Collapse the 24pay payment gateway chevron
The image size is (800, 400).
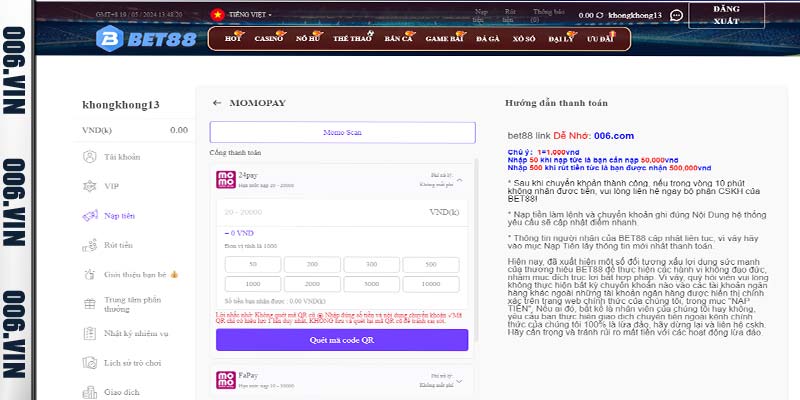coord(460,180)
